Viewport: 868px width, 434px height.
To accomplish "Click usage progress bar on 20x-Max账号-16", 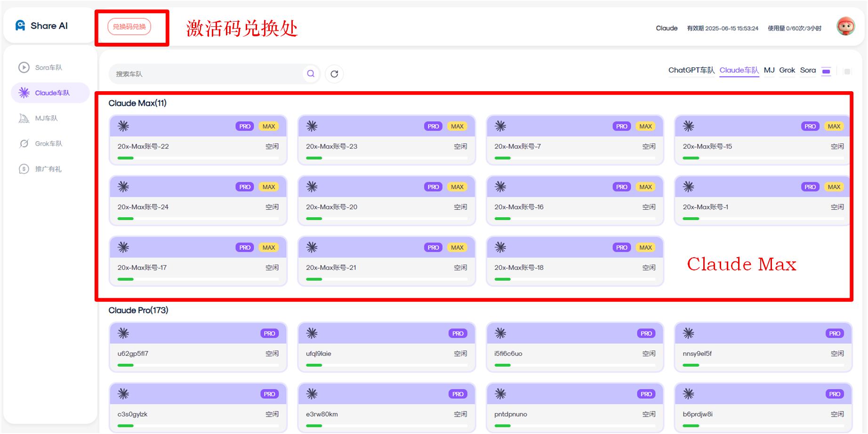I will [x=575, y=219].
